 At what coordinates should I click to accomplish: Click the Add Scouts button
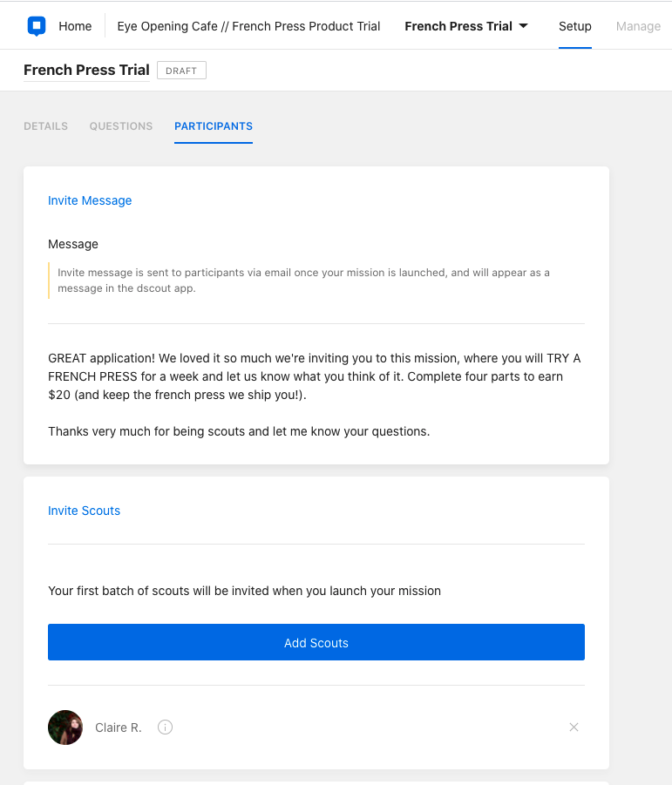pos(316,642)
